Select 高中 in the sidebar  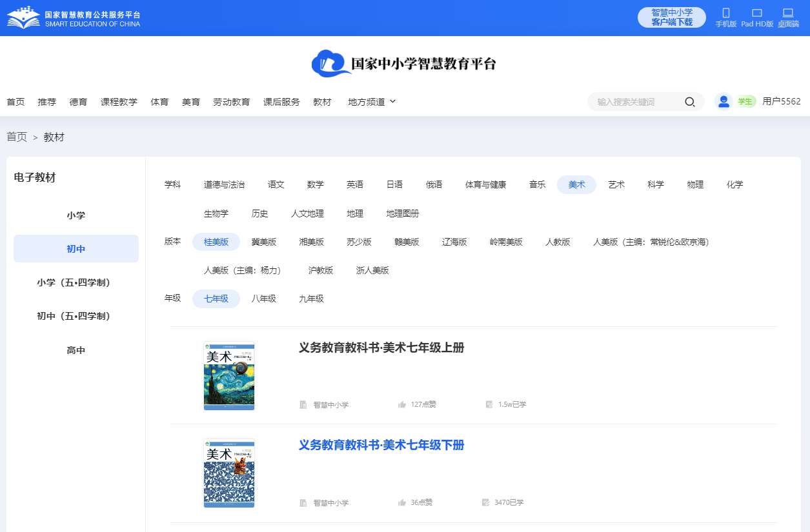click(76, 350)
